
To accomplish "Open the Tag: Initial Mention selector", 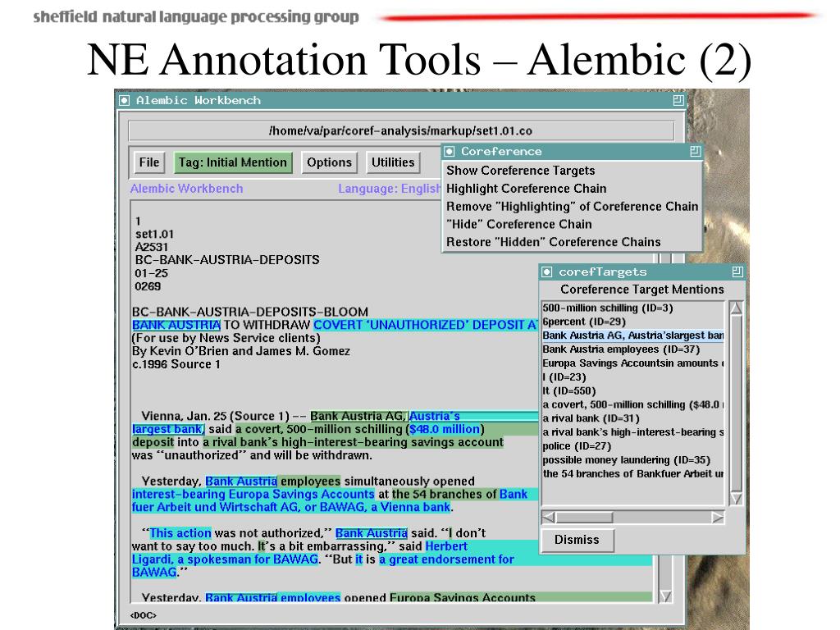I will pos(233,162).
